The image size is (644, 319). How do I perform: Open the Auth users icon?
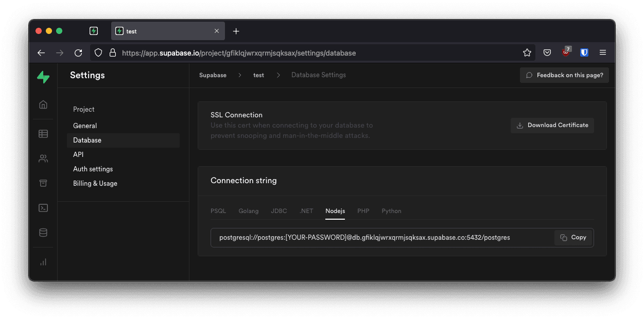(43, 159)
